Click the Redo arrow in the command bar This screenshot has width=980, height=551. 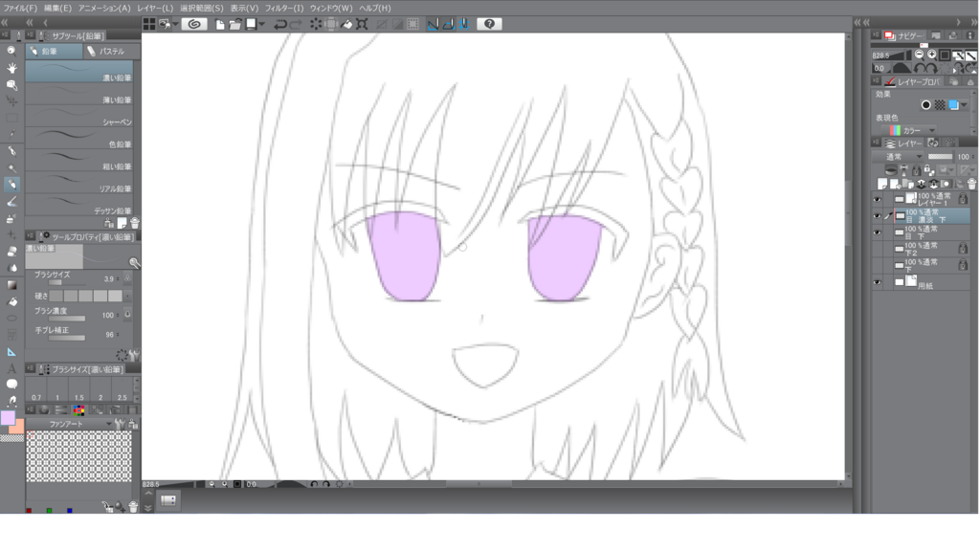click(296, 24)
